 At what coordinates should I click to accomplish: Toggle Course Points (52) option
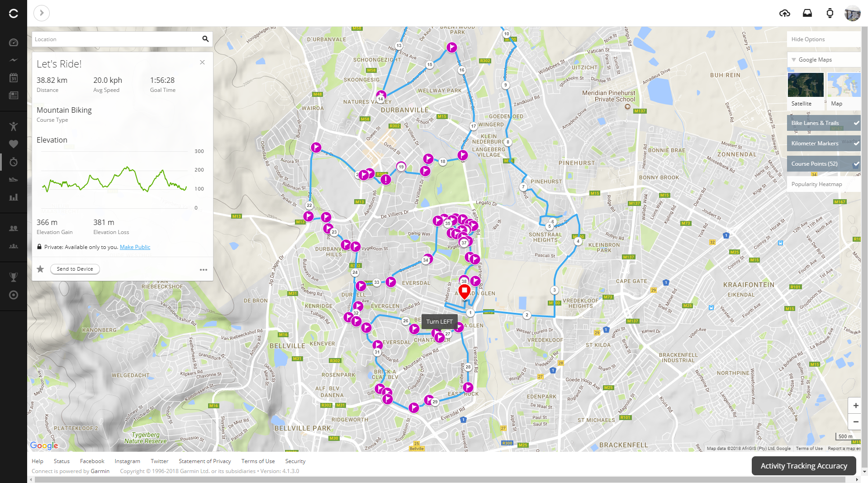click(824, 163)
